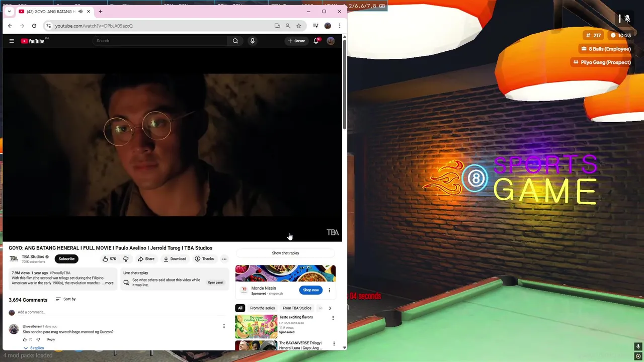644x362 pixels.
Task: Click the rossibalasi commenter avatar
Action: pyautogui.click(x=14, y=329)
